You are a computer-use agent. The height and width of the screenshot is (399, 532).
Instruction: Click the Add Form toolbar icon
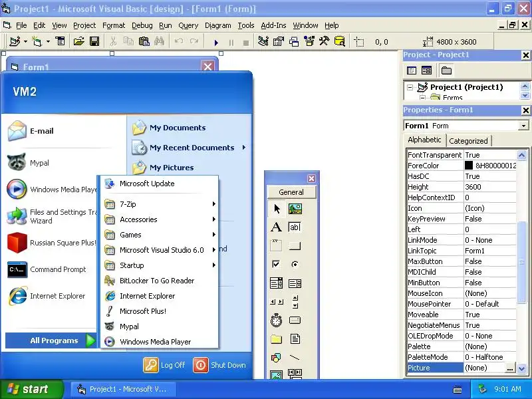click(x=37, y=42)
